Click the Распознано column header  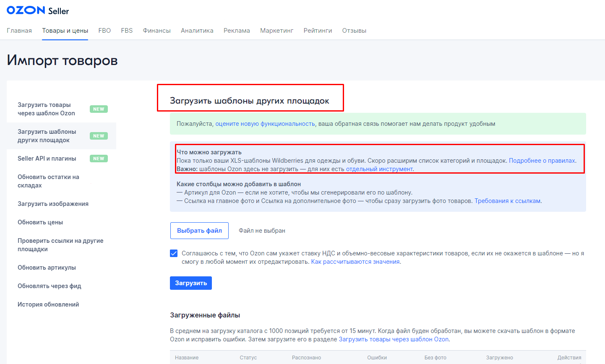coord(306,358)
